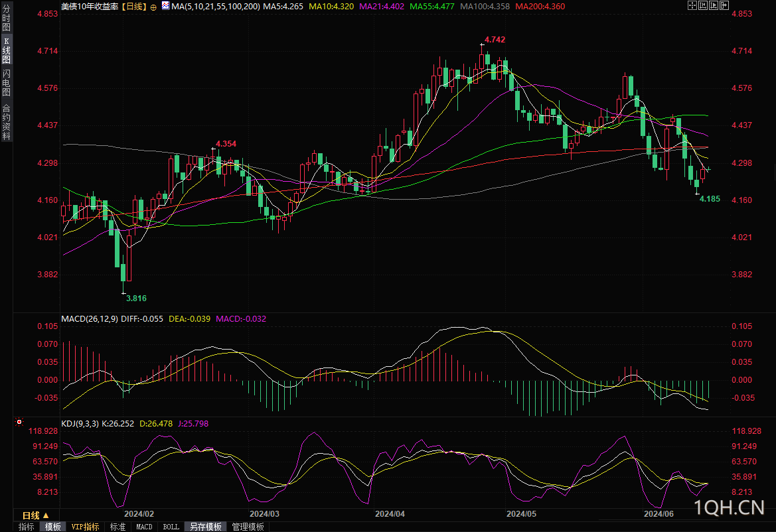This screenshot has height=532, width=776.
Task: Choose the MACD template tab
Action: pos(144,527)
